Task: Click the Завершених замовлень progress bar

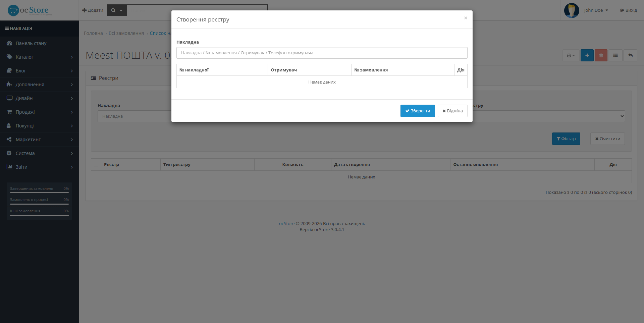Action: tap(39, 193)
